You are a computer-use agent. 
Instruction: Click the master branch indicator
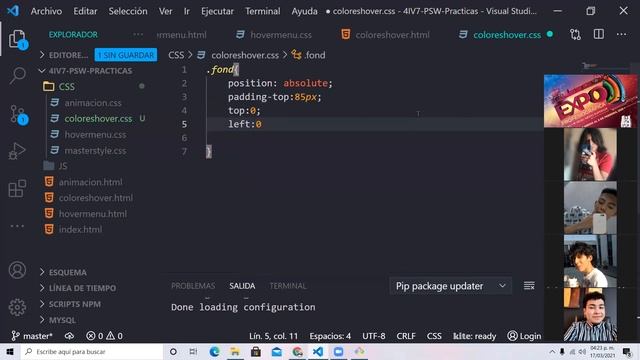pos(32,336)
